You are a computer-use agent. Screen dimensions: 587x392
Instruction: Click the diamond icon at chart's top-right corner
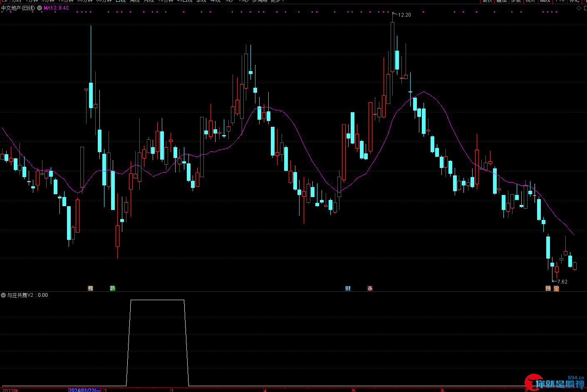coord(579,8)
